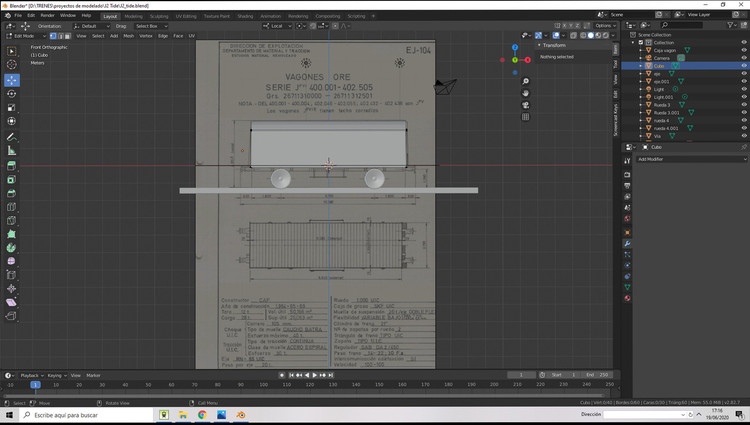Image resolution: width=750 pixels, height=425 pixels.
Task: Activate the Transform tool
Action: tap(12, 121)
